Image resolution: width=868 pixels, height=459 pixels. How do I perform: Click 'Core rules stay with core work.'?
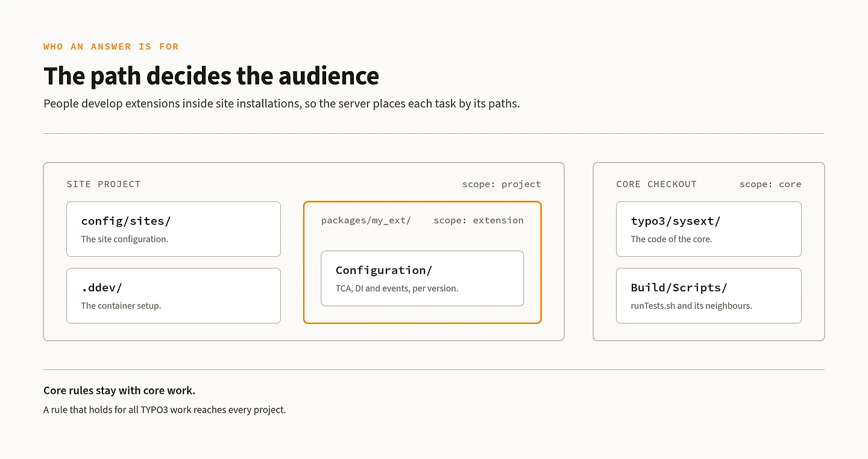(x=119, y=390)
